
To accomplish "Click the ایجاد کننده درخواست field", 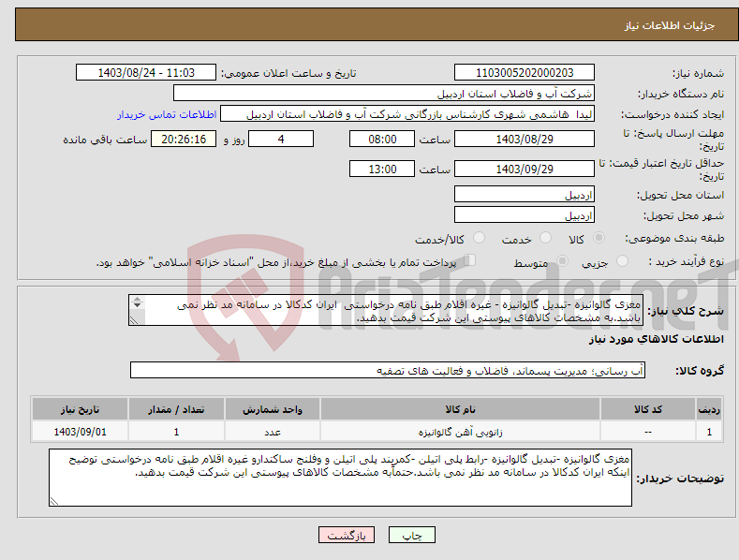I will click(x=407, y=114).
